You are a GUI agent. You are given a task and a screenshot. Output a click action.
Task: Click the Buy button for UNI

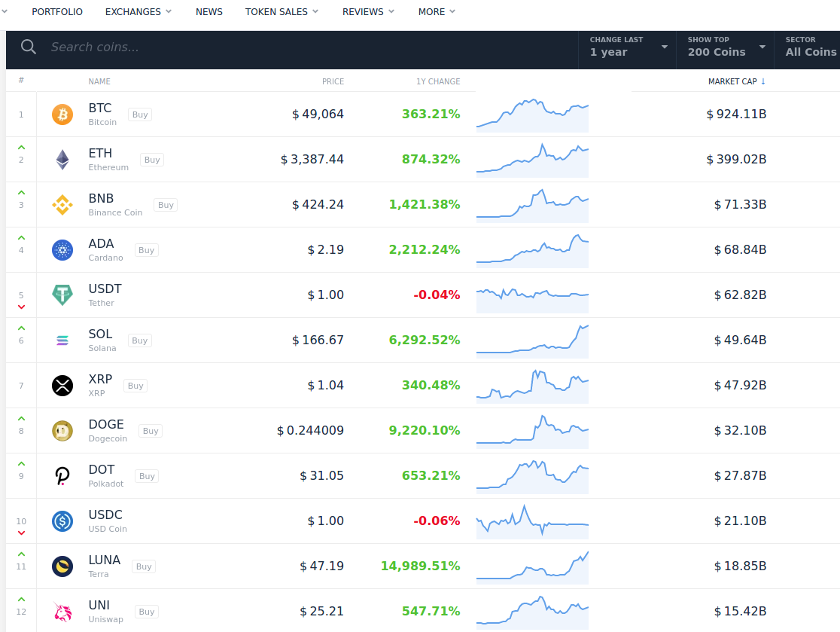(x=147, y=612)
